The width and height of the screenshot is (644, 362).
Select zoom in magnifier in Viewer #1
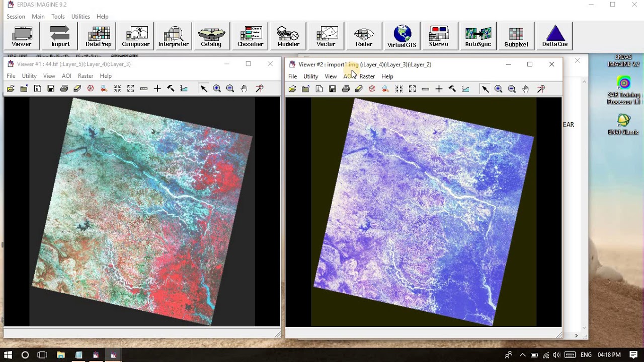(217, 88)
